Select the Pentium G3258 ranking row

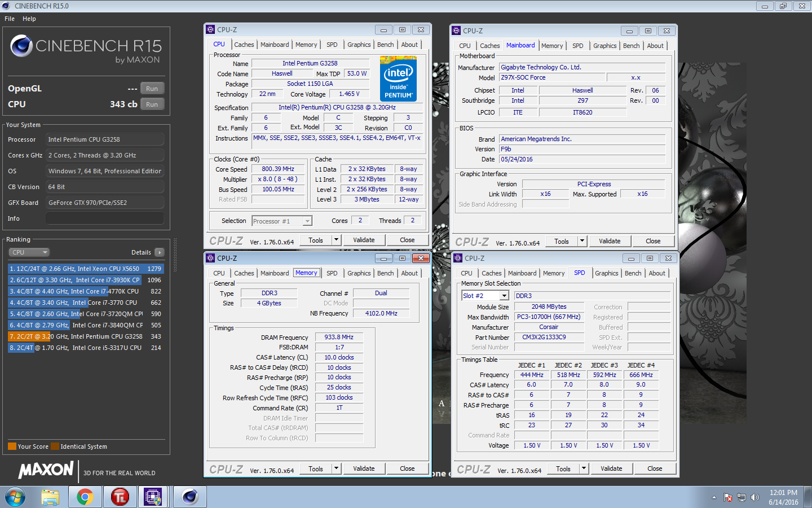(86, 336)
